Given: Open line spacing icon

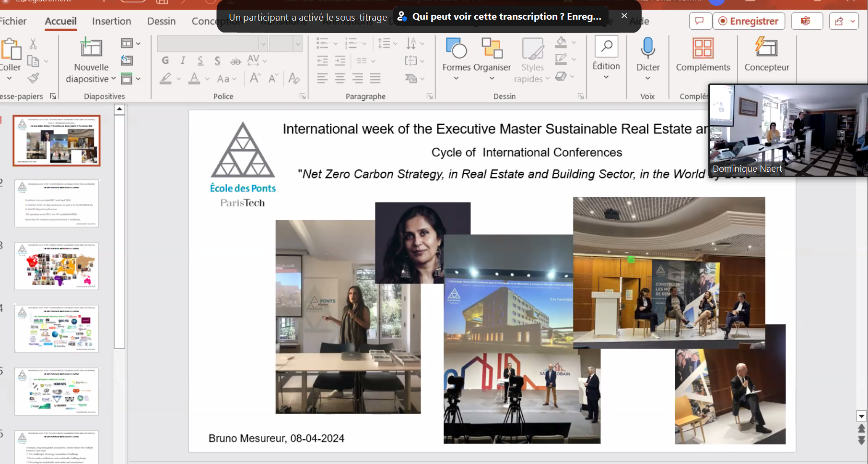Looking at the screenshot, I should pos(384,43).
